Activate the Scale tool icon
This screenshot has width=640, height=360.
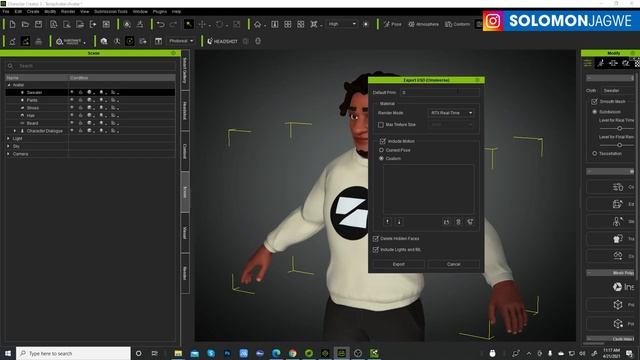[237, 24]
